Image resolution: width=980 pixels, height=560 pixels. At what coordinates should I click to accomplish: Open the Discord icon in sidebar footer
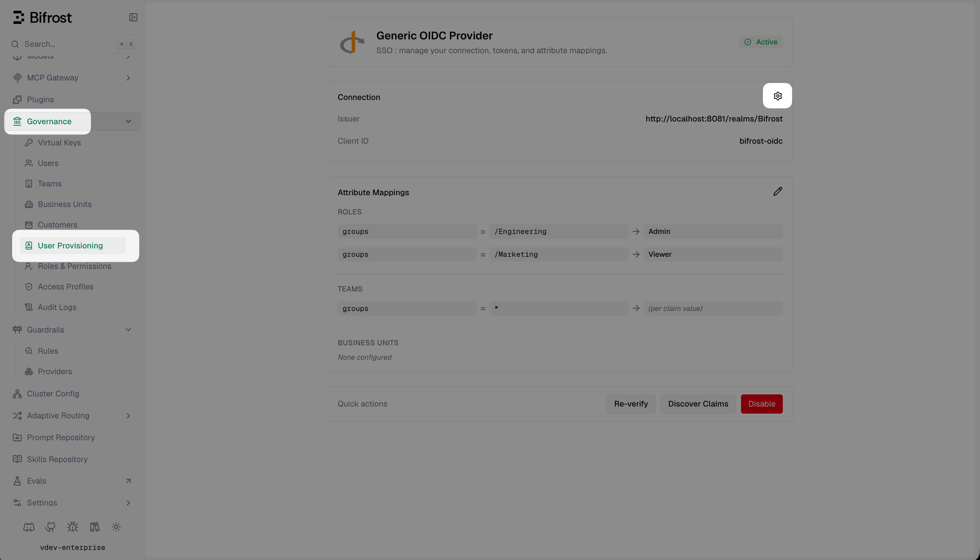pyautogui.click(x=29, y=527)
